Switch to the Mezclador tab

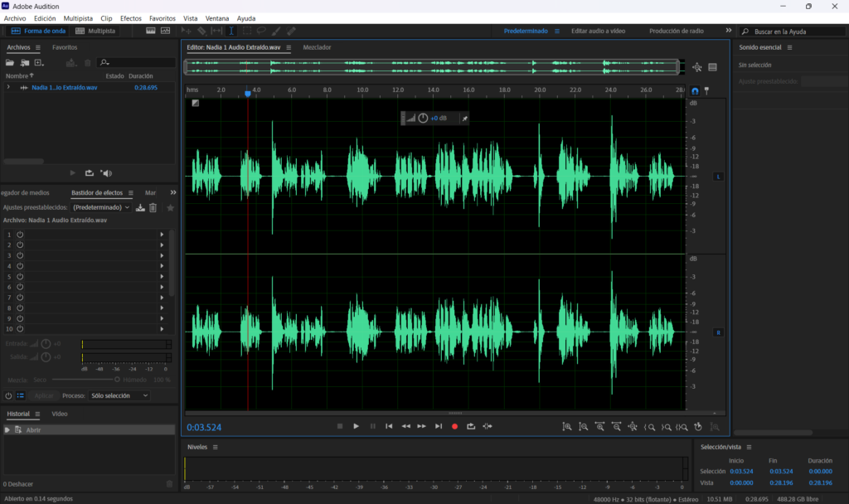point(317,47)
